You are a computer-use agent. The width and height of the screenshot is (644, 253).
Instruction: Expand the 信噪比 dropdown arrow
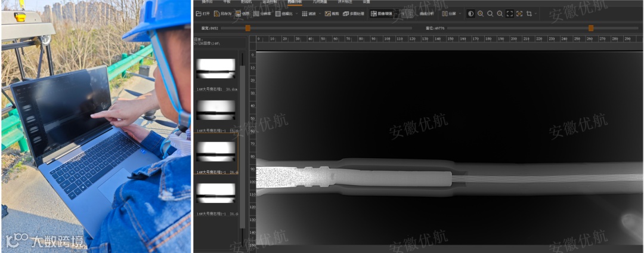(x=296, y=14)
